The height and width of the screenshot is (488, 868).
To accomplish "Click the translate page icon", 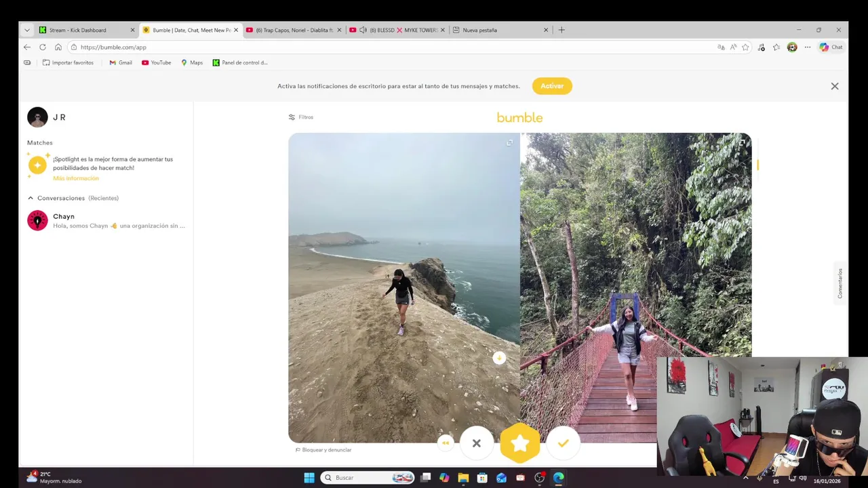I will 721,47.
